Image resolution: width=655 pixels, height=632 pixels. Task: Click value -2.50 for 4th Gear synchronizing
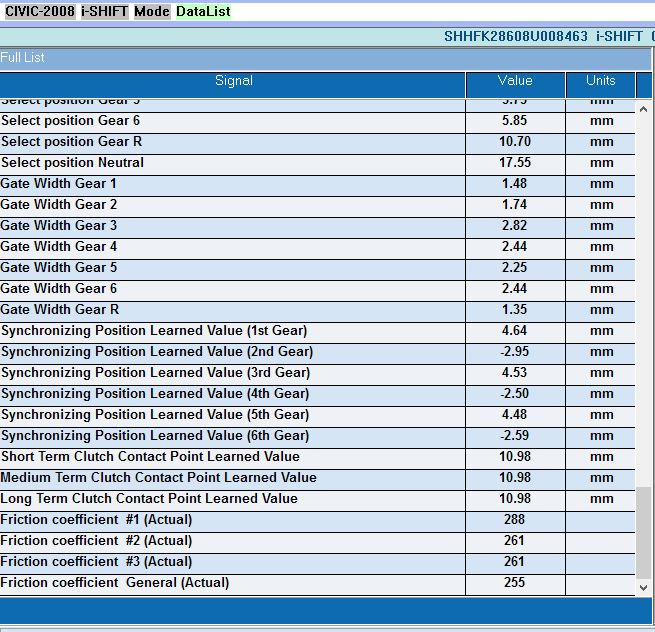(x=515, y=393)
